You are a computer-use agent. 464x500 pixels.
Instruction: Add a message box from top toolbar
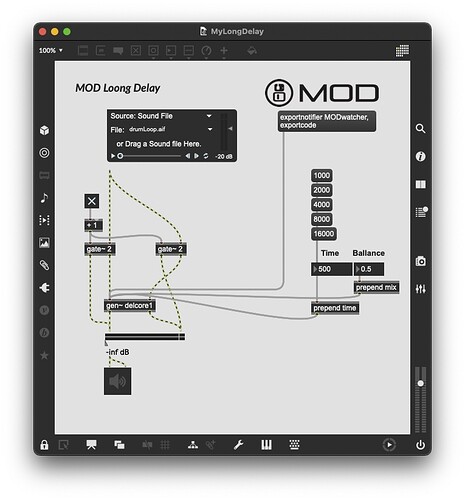coord(100,51)
